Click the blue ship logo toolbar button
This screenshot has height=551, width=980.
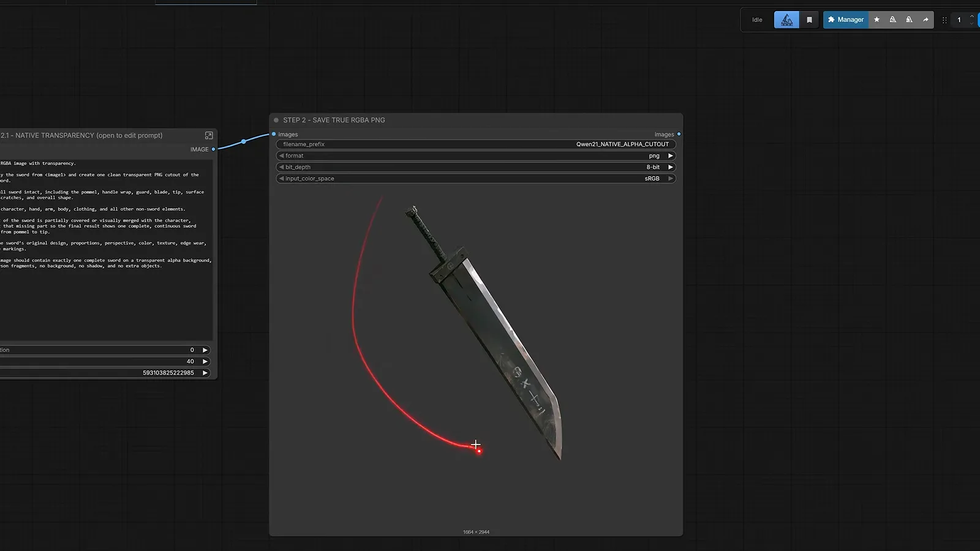tap(786, 20)
